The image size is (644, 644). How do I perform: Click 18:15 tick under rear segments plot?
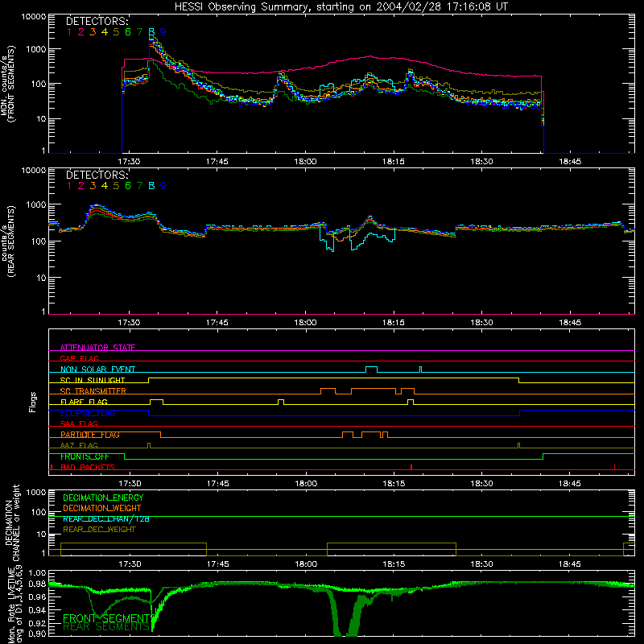coord(394,323)
